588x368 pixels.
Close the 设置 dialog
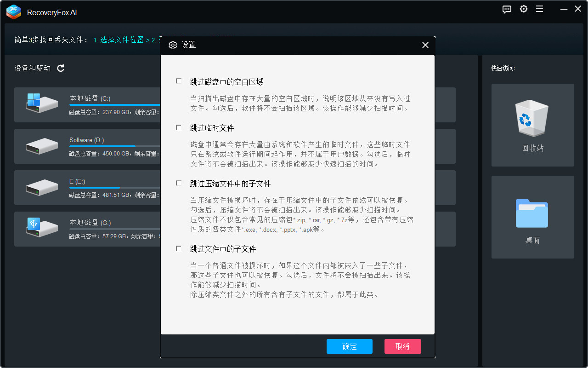pyautogui.click(x=425, y=45)
